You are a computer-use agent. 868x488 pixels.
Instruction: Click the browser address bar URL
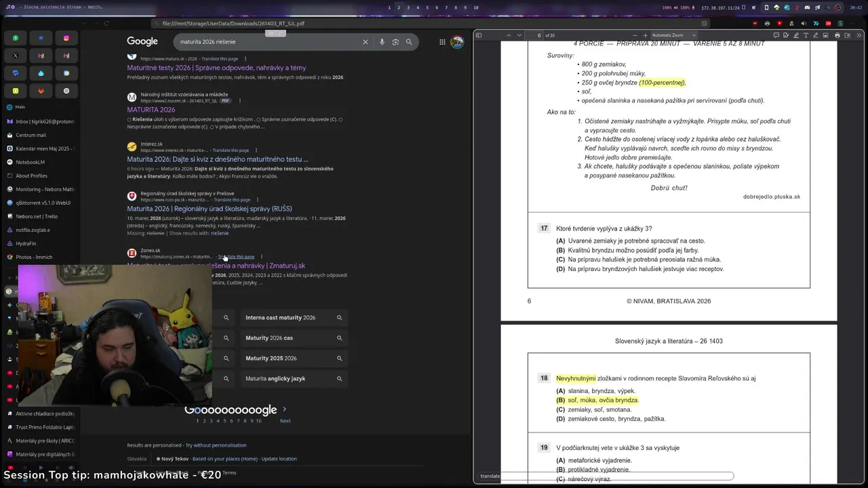pyautogui.click(x=233, y=24)
